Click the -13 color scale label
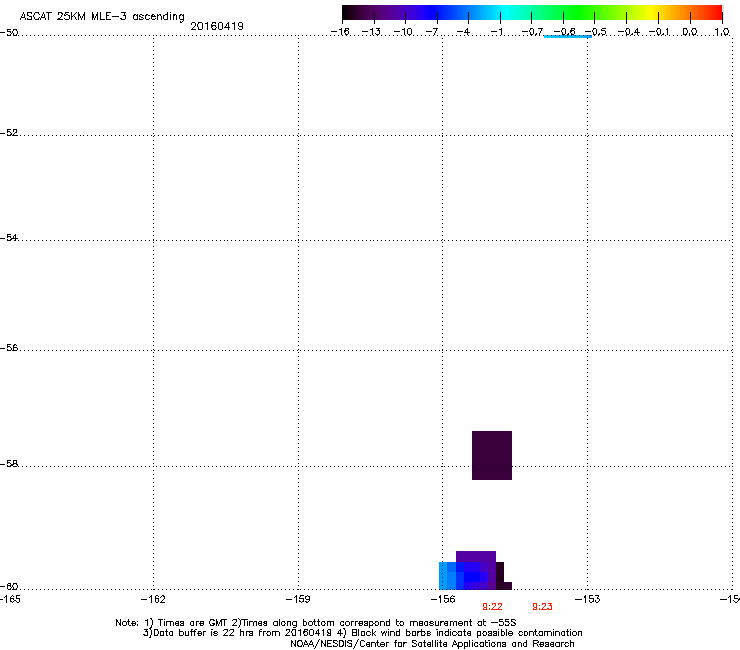This screenshot has width=740, height=650. point(371,32)
